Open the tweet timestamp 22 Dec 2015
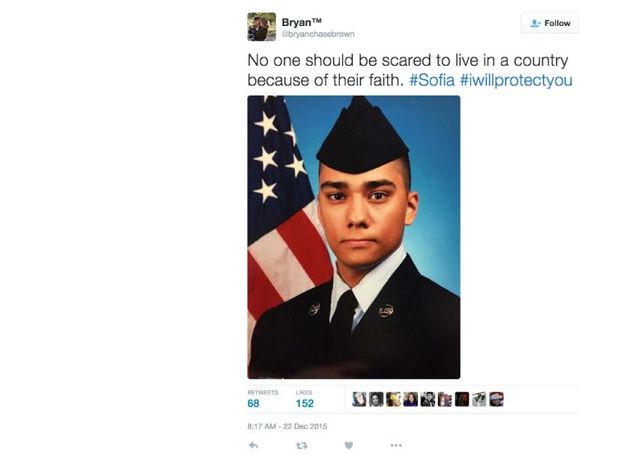Image resolution: width=620 pixels, height=465 pixels. point(287,426)
